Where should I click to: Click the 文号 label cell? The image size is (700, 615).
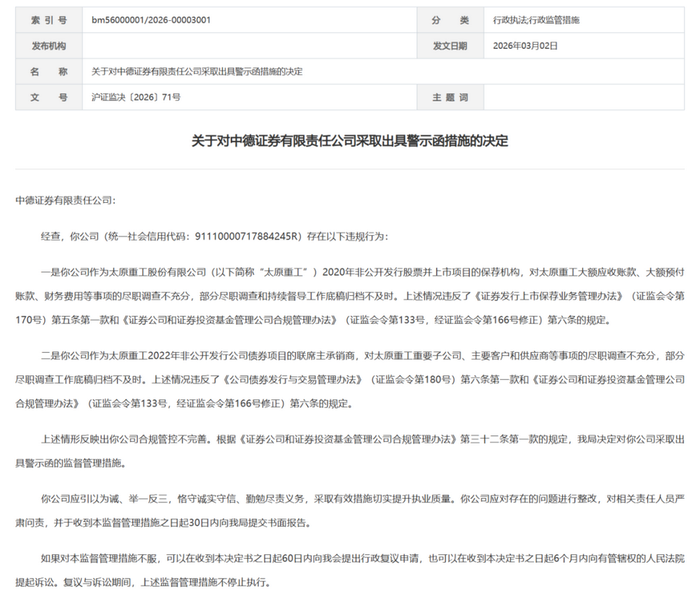pos(48,98)
